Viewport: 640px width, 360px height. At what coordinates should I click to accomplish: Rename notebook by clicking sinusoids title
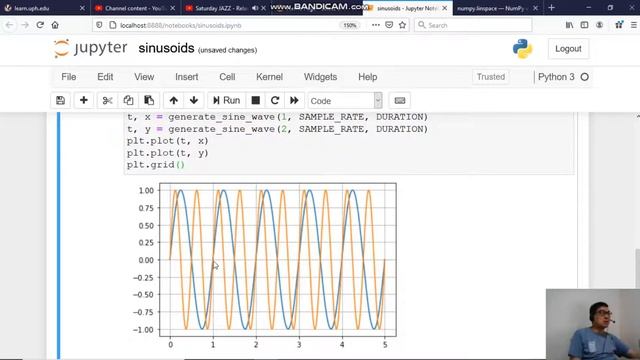click(x=166, y=48)
